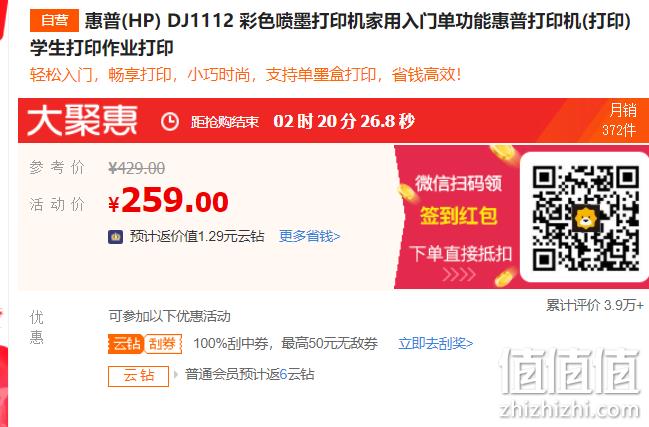The height and width of the screenshot is (427, 649).
Task: Click the WeChat sign-in QR code
Action: [586, 218]
